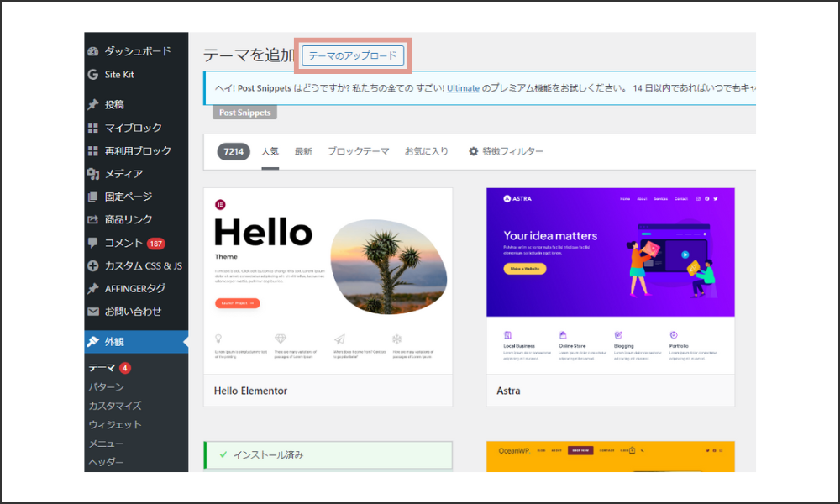Viewport: 840px width, 504px height.
Task: Open the ウィジェット submenu item
Action: click(x=115, y=424)
